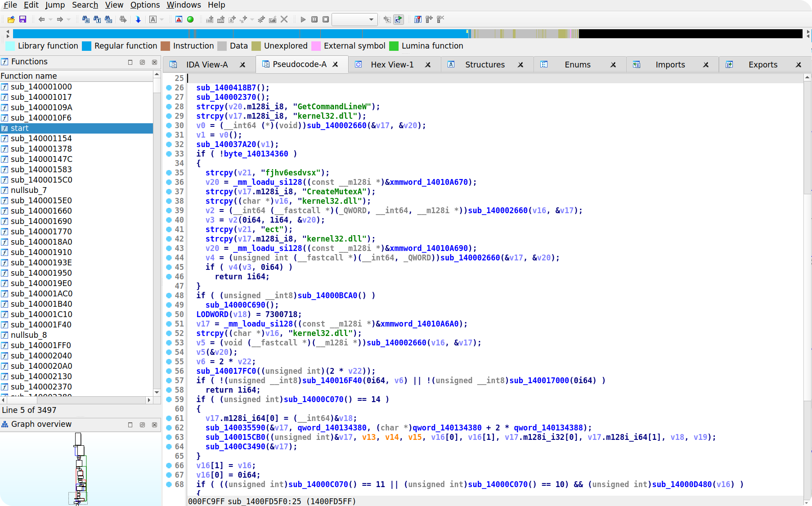Image resolution: width=812 pixels, height=506 pixels.
Task: Click the navigation band overview bar
Action: pos(408,34)
